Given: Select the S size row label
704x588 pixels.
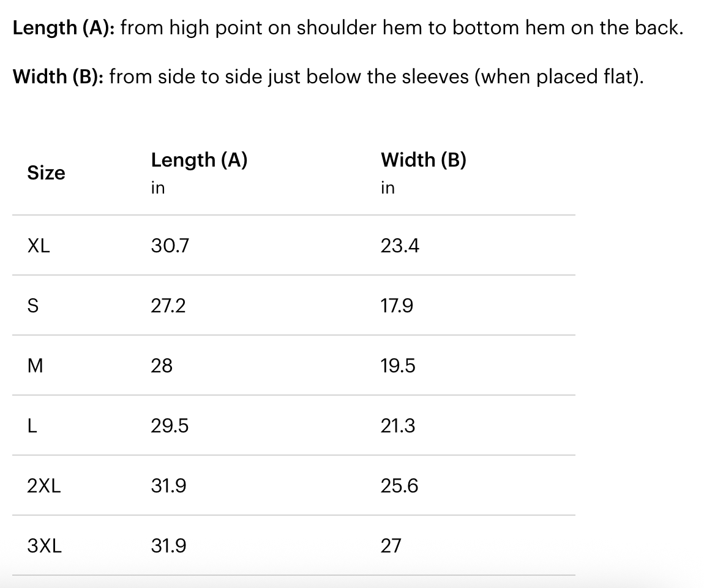Looking at the screenshot, I should [33, 306].
